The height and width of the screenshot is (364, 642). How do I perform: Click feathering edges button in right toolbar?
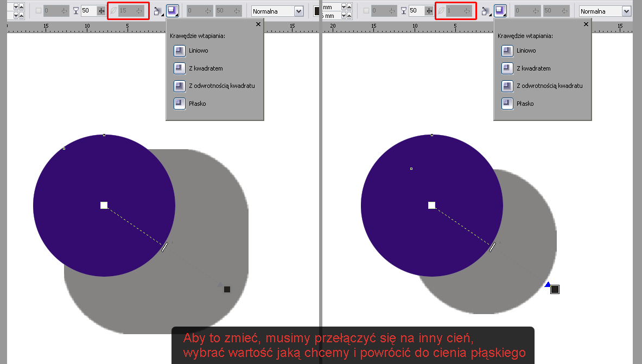tap(500, 11)
